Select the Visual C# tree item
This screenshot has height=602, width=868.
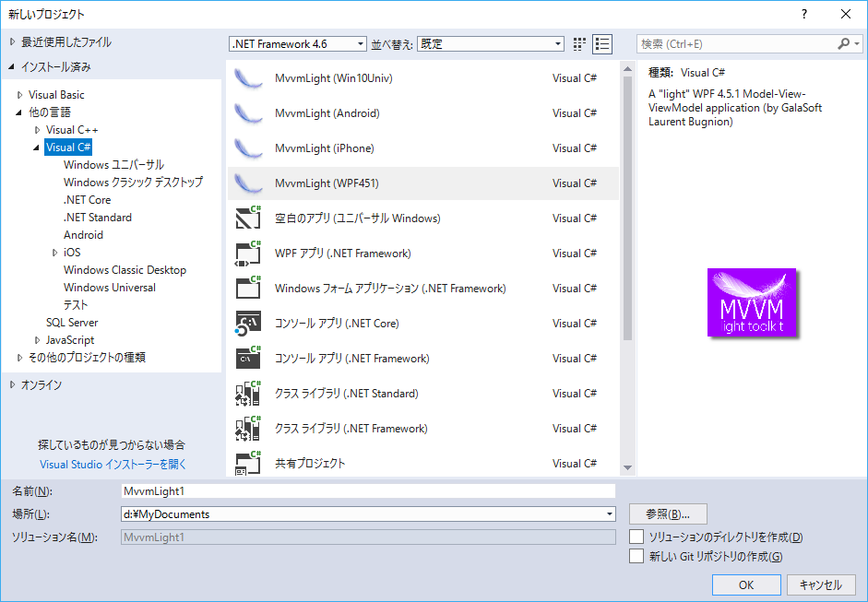(68, 148)
